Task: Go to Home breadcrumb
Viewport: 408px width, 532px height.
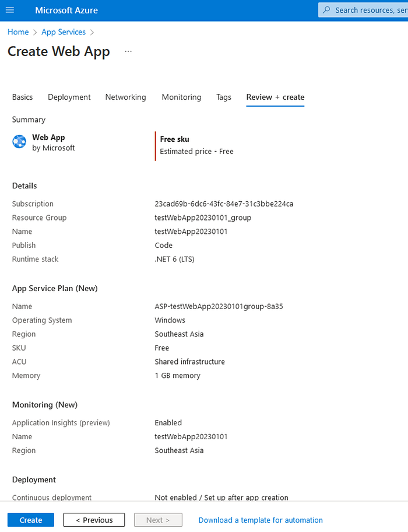Action: (x=18, y=32)
